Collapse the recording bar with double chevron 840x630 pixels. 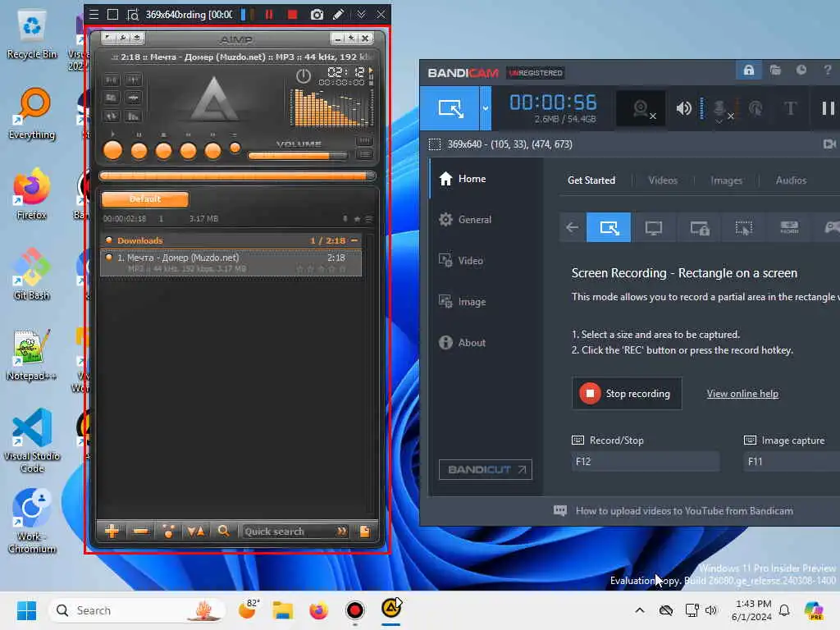point(361,15)
